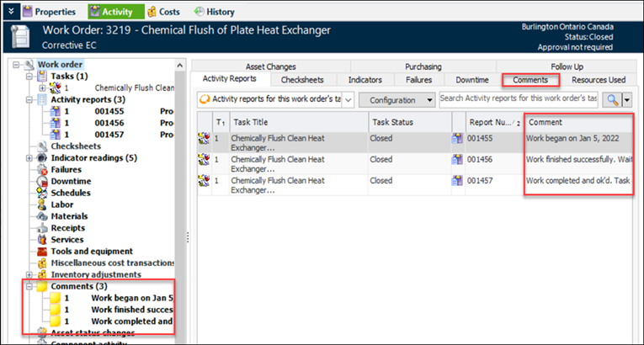Click the Downtime icon in tree
Screen dimensions: 644x345
pyautogui.click(x=43, y=181)
